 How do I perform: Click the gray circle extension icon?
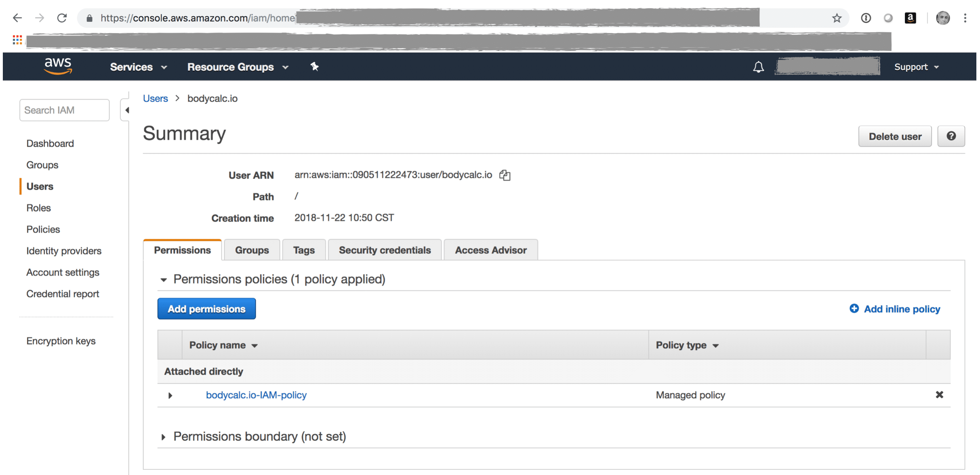888,18
